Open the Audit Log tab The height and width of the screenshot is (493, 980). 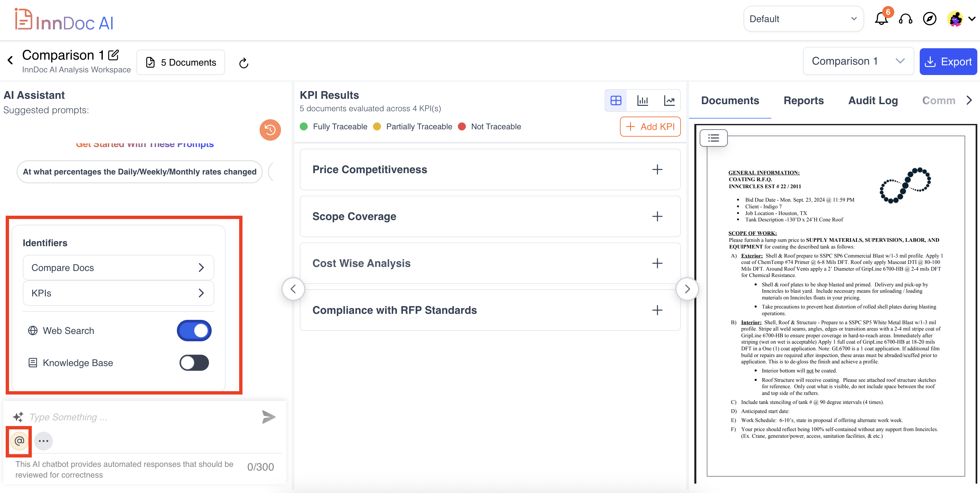[x=873, y=101]
